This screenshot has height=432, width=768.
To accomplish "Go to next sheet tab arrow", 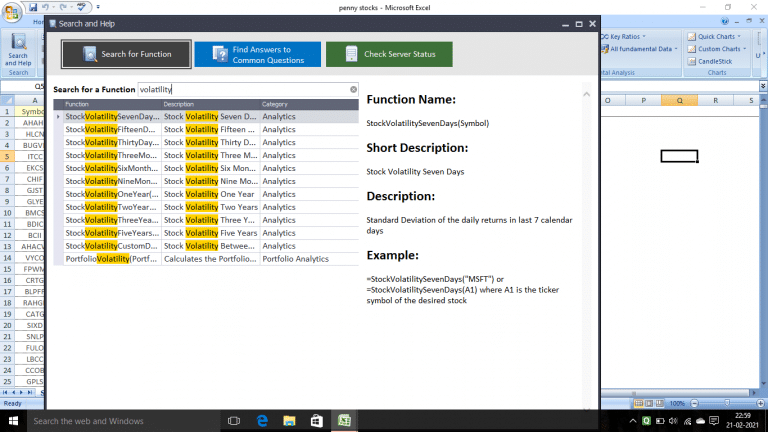I will (22, 392).
